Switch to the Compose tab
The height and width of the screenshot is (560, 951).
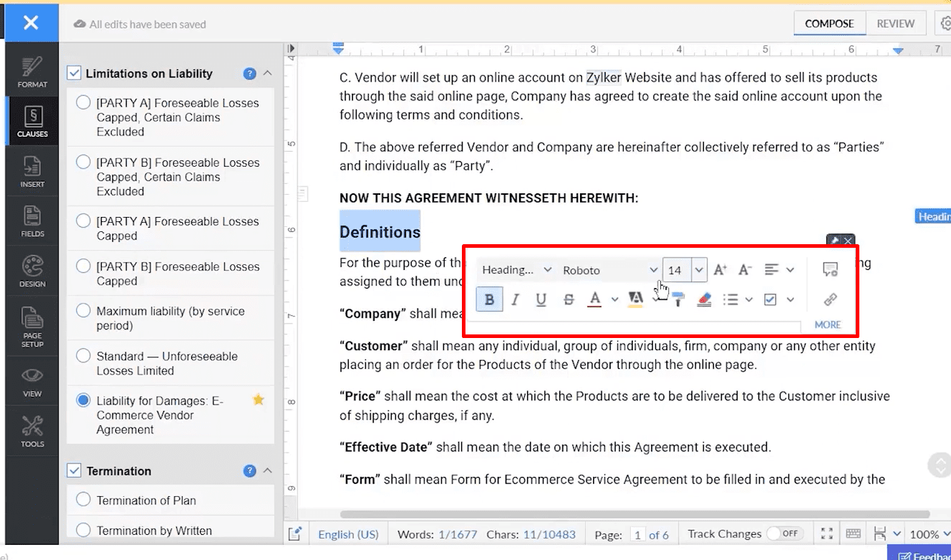click(829, 24)
